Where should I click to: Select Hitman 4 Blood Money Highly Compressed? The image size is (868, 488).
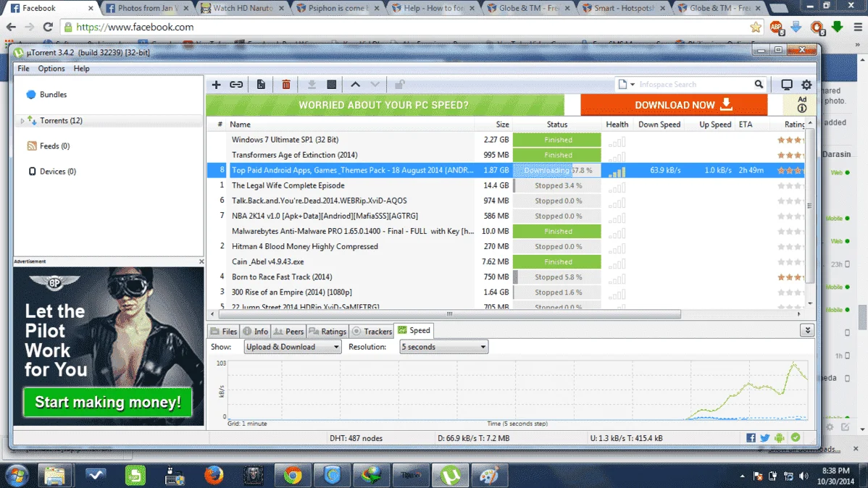pyautogui.click(x=304, y=246)
